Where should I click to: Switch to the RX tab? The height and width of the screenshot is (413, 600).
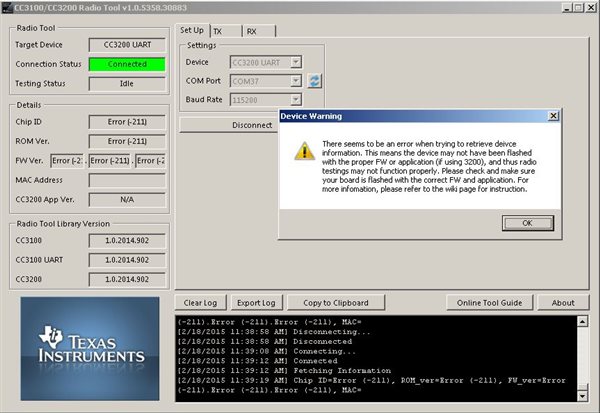tap(259, 31)
